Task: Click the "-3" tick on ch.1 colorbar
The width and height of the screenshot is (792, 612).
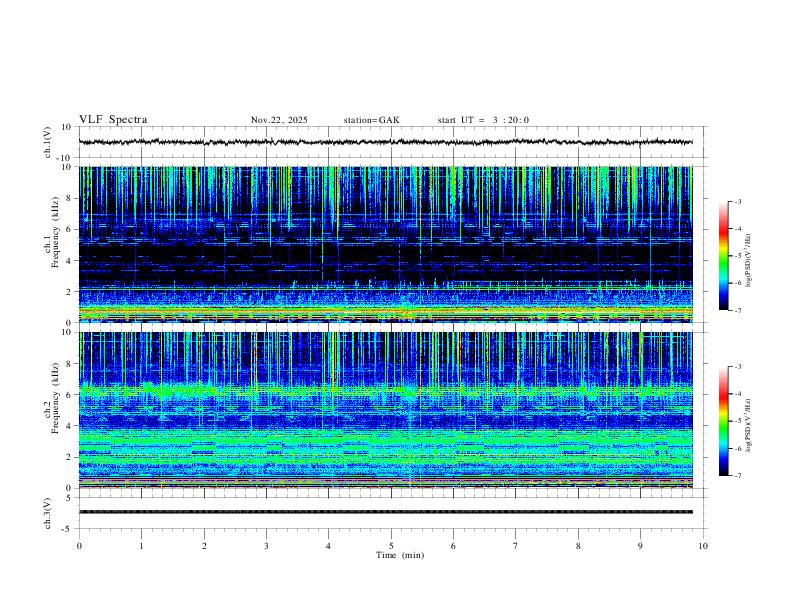Action: [x=737, y=201]
